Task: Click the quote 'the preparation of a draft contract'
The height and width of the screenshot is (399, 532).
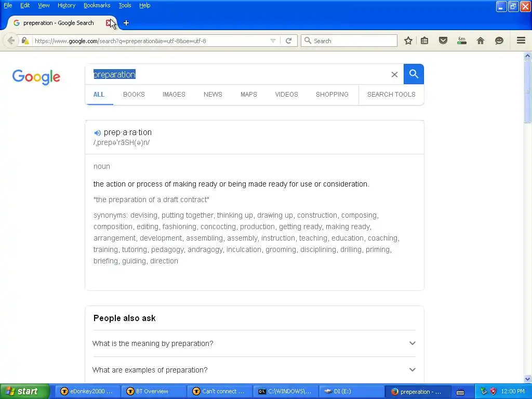Action: 151,199
